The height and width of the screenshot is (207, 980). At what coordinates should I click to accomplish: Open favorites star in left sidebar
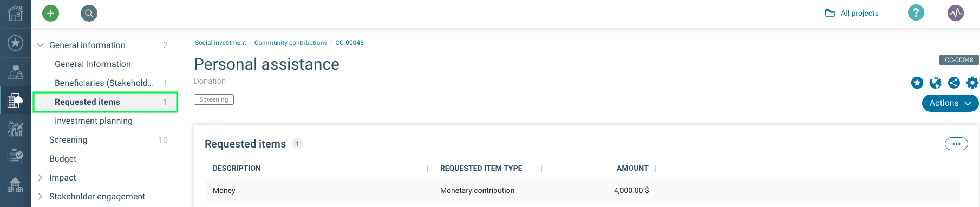[x=15, y=43]
